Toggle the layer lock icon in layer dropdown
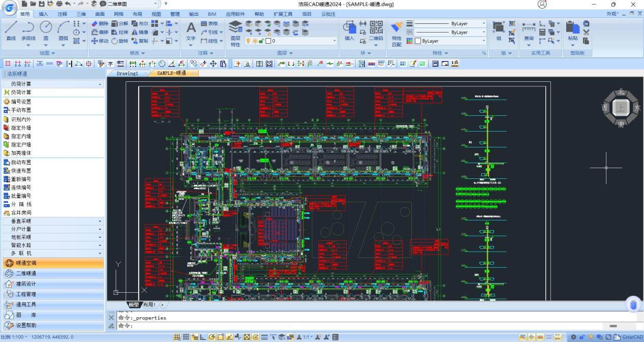This screenshot has width=644, height=342. pyautogui.click(x=261, y=41)
